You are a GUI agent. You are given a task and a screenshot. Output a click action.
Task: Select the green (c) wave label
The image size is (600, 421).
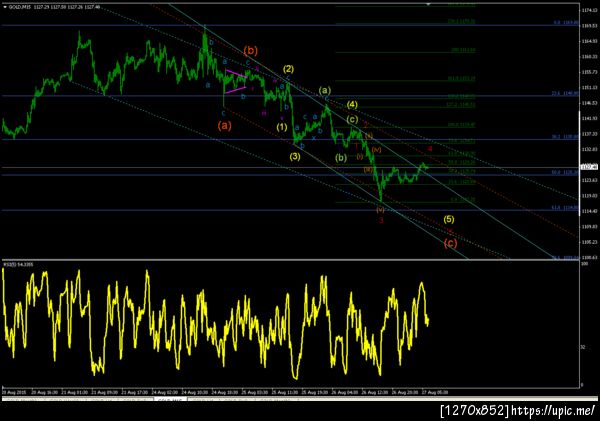[x=352, y=119]
